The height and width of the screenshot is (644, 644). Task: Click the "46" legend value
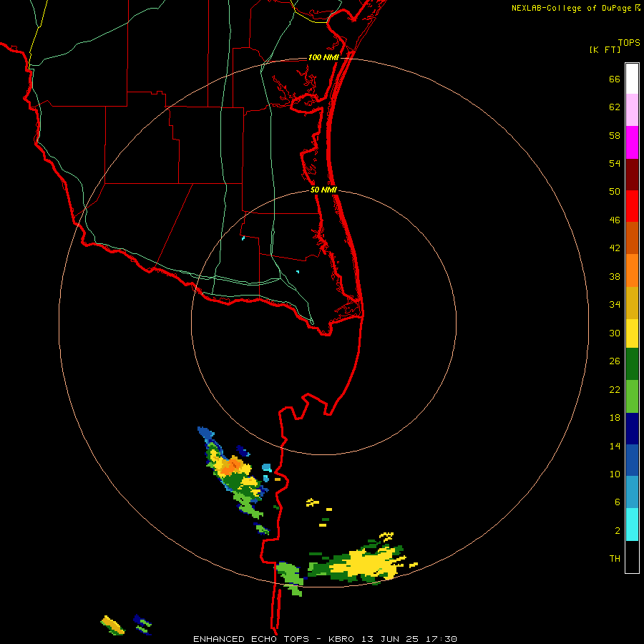tap(615, 220)
